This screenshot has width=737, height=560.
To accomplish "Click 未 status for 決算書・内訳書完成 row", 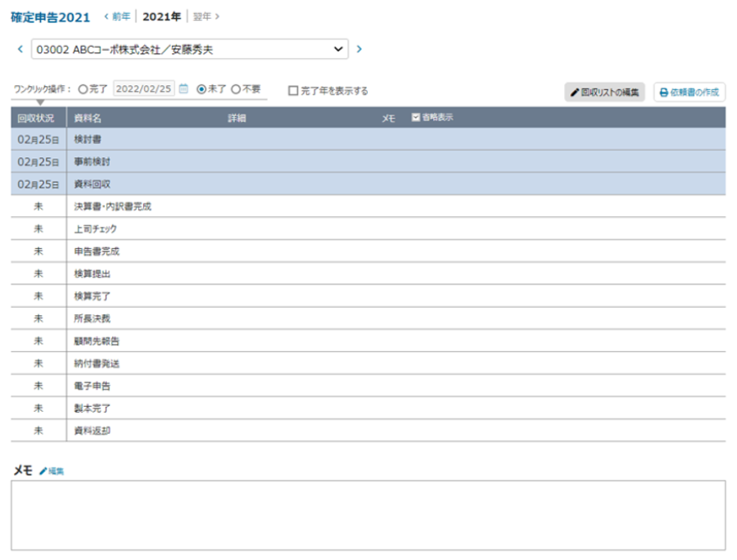I will 38,206.
